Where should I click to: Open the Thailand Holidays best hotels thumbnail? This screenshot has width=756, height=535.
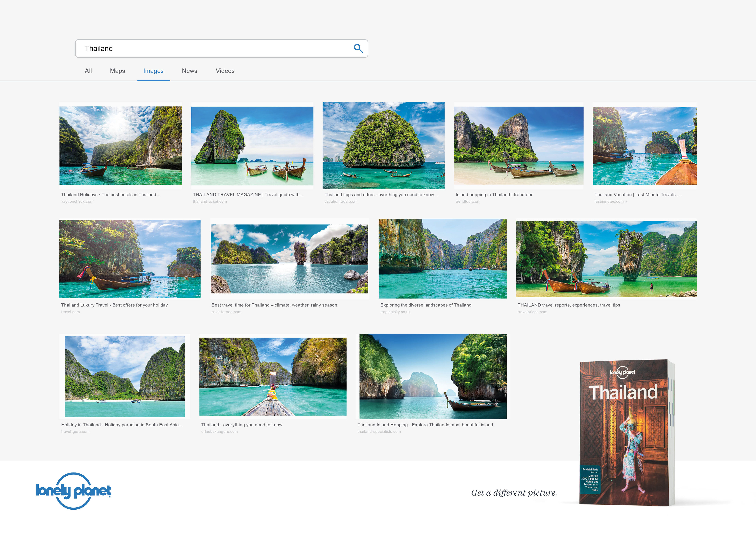coord(120,145)
